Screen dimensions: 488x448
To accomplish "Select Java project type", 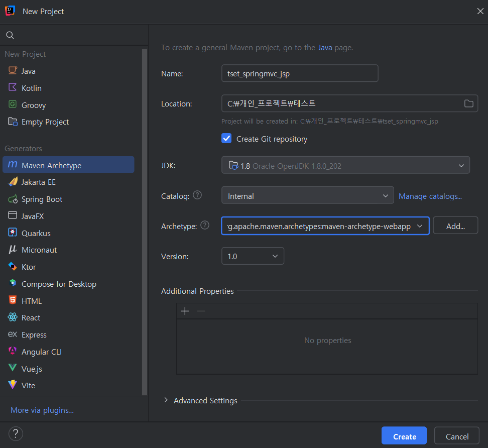I will (68, 71).
